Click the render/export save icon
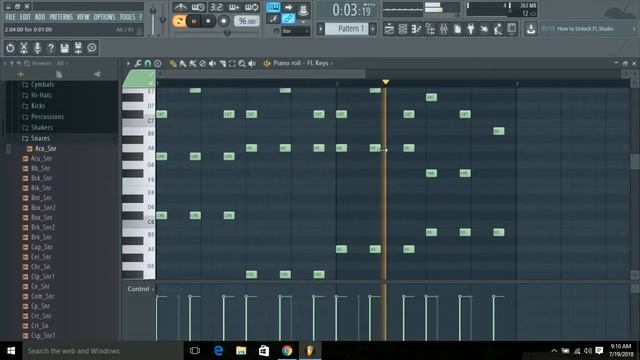The height and width of the screenshot is (360, 640). click(x=78, y=48)
